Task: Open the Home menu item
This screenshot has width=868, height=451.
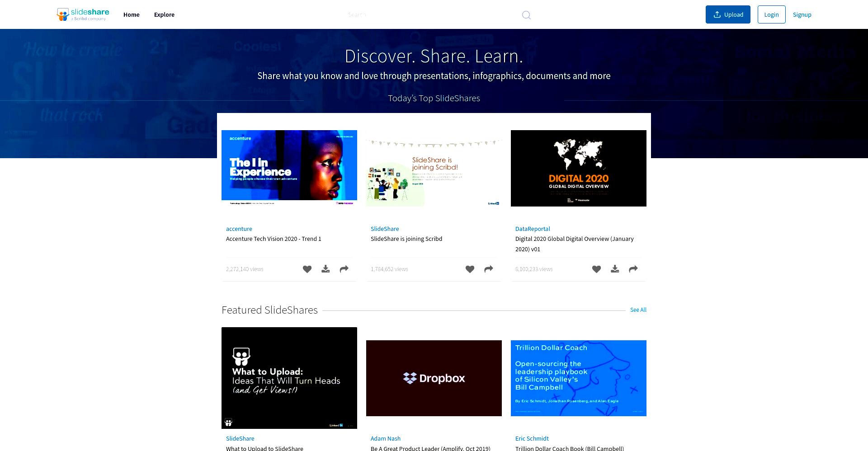Action: (132, 14)
